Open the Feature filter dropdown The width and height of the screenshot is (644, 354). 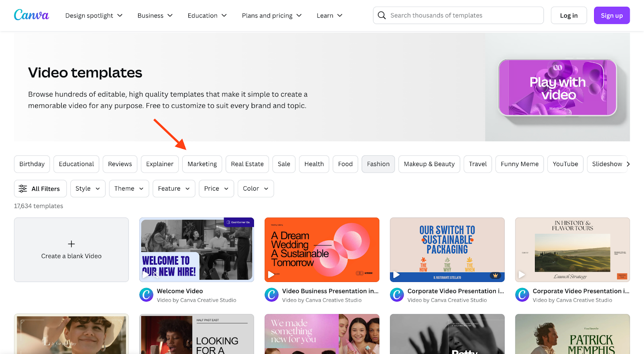[174, 189]
